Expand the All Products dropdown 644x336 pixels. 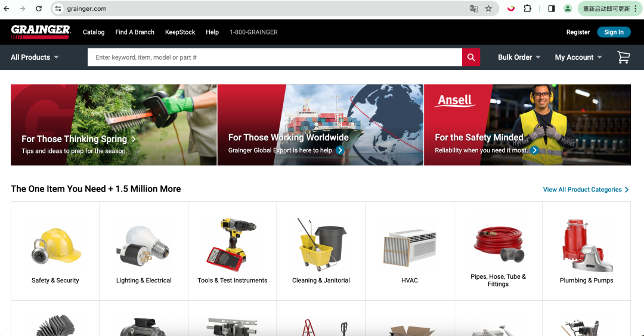tap(35, 57)
